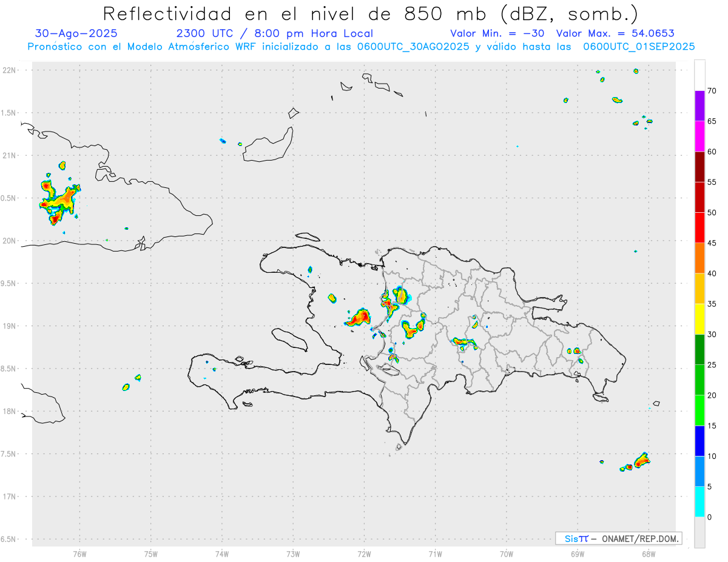Screen dimensions: 728x562
Task: Click the longitude label "68W"
Action: coord(649,554)
